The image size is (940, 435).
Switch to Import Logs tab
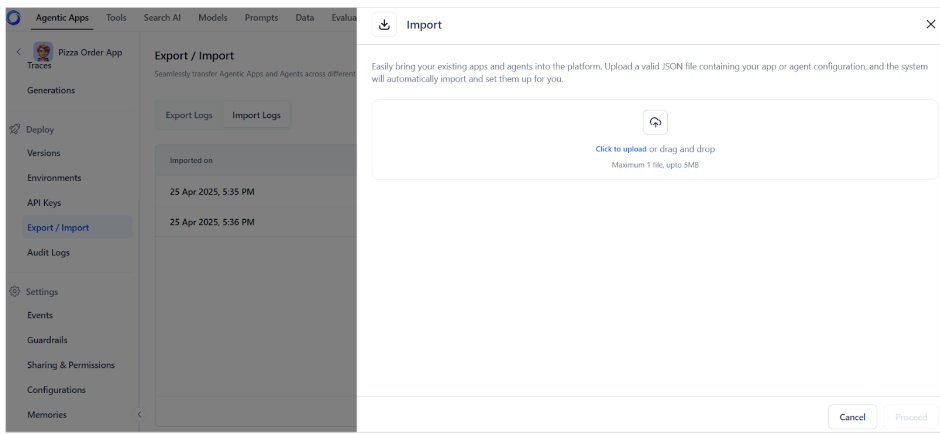[x=256, y=115]
